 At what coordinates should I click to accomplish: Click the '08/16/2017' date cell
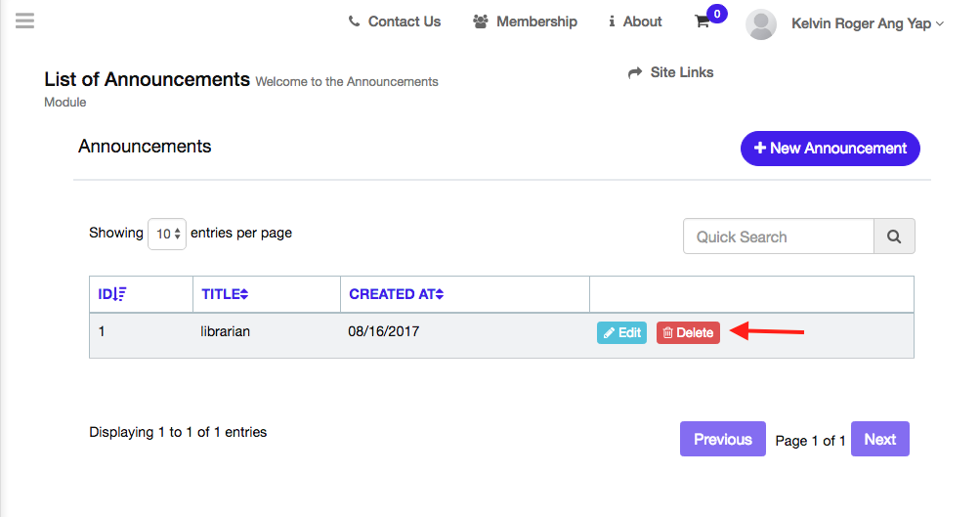point(384,331)
